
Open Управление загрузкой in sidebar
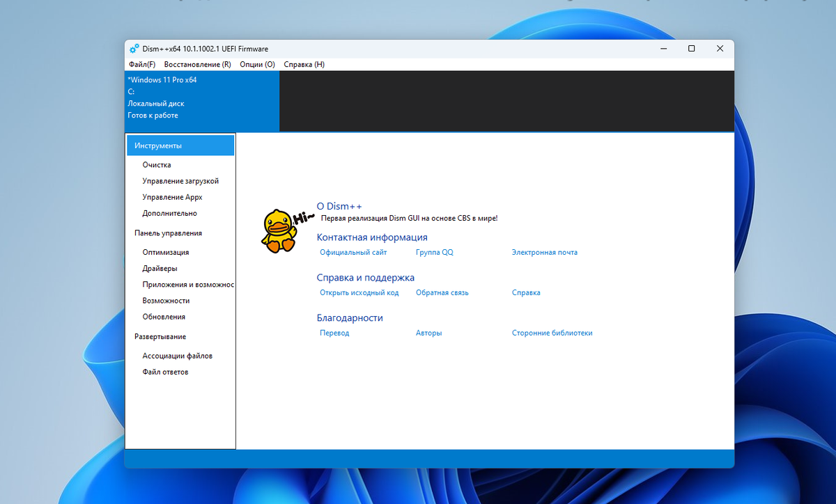(180, 181)
